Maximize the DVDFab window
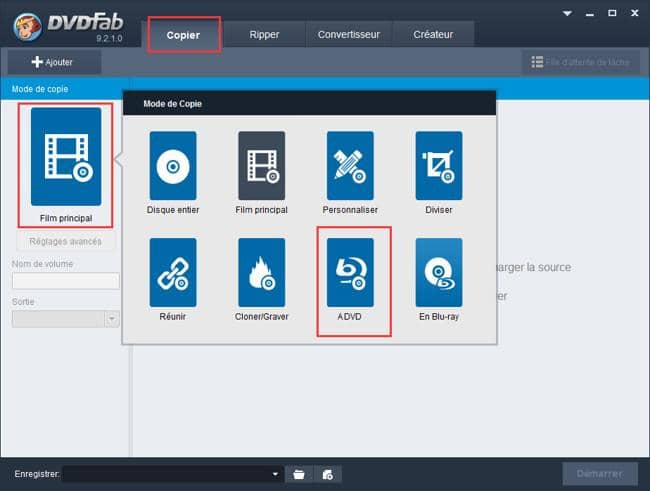 (x=612, y=13)
